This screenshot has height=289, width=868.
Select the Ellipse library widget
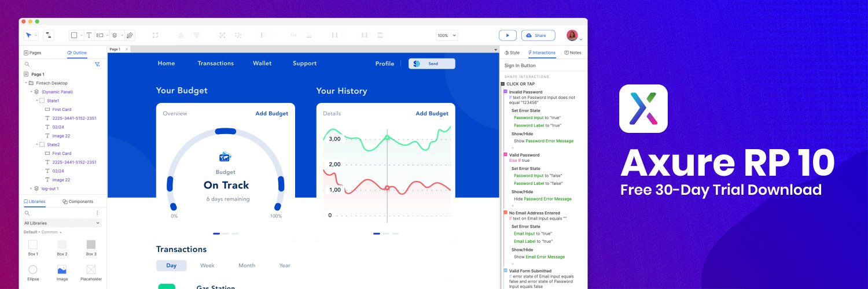[x=33, y=269]
